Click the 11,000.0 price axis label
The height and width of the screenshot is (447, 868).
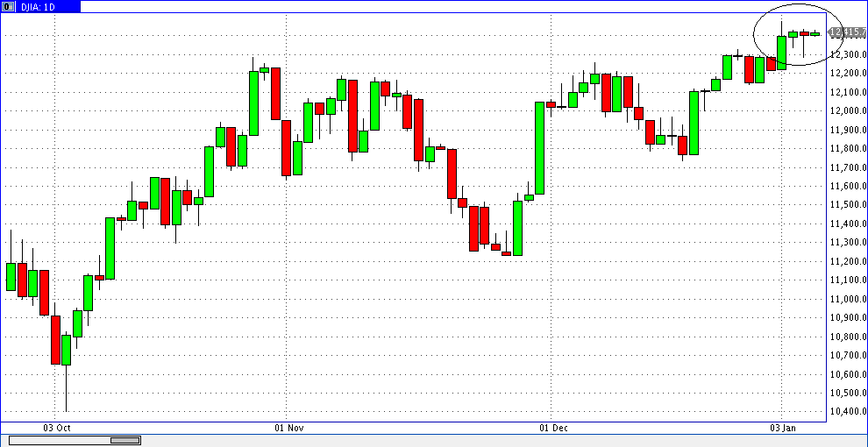(x=849, y=299)
